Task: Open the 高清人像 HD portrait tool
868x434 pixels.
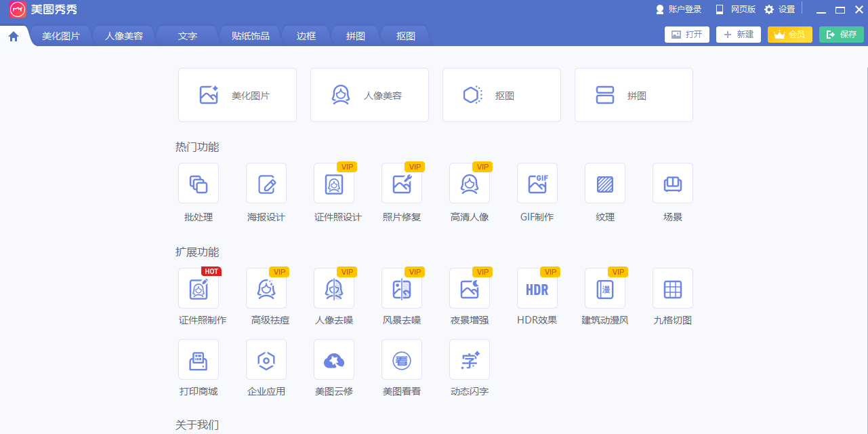Action: (470, 183)
